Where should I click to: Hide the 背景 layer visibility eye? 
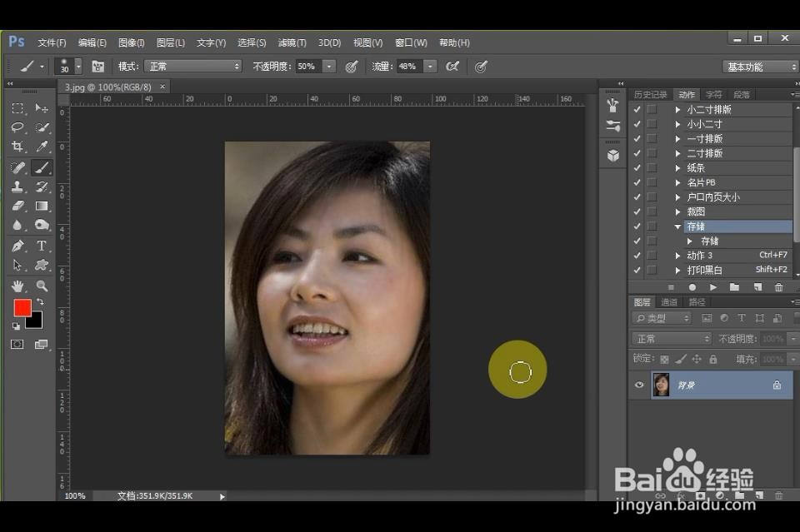tap(639, 385)
